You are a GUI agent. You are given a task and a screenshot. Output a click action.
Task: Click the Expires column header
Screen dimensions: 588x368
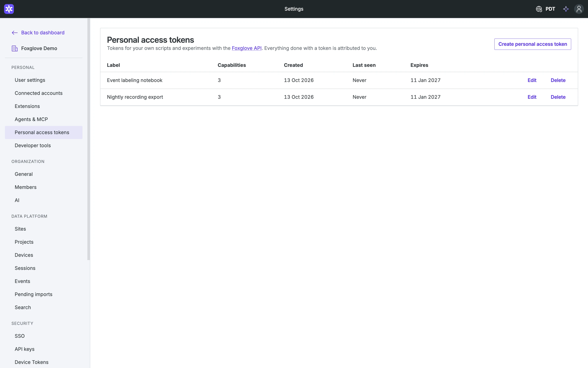coord(419,65)
